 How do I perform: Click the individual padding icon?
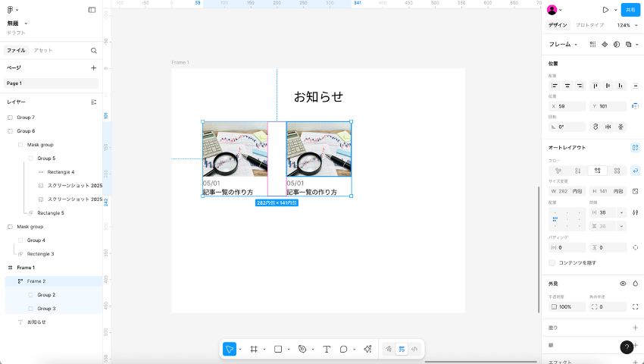click(x=636, y=248)
